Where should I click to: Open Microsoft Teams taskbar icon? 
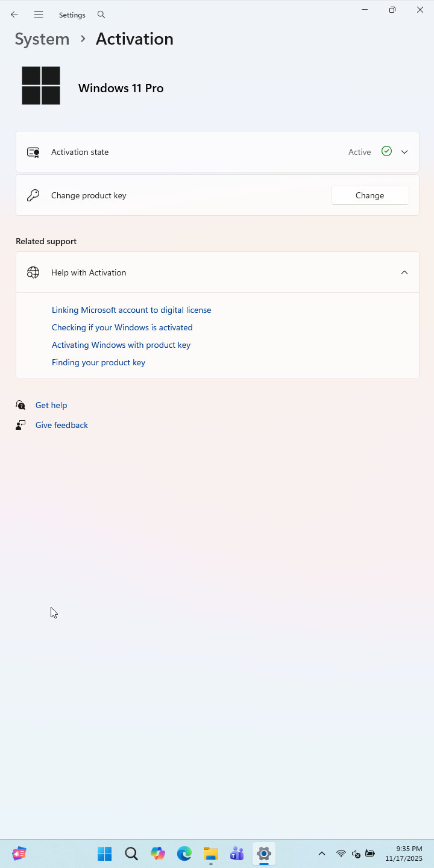pos(237,854)
